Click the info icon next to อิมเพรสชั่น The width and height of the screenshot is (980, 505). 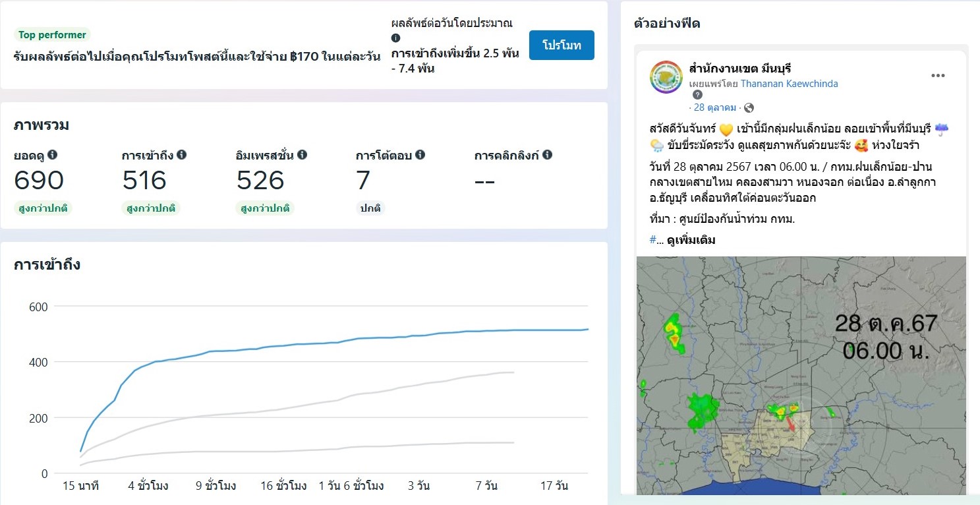pos(302,155)
